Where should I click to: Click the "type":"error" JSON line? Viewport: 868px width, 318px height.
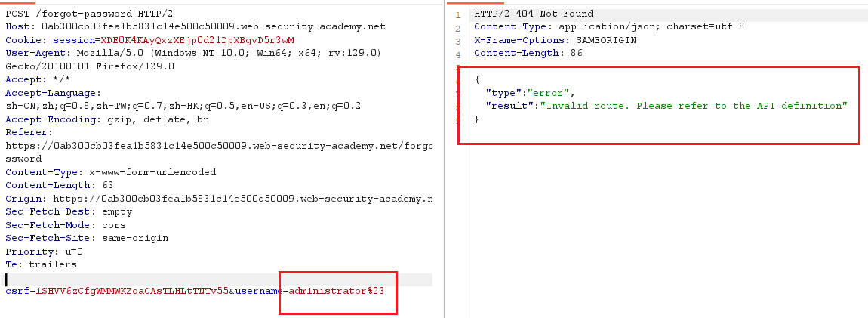pyautogui.click(x=531, y=92)
